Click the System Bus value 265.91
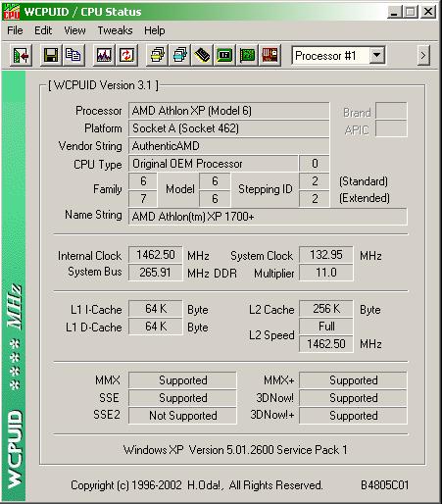Image resolution: width=442 pixels, height=504 pixels. 156,273
